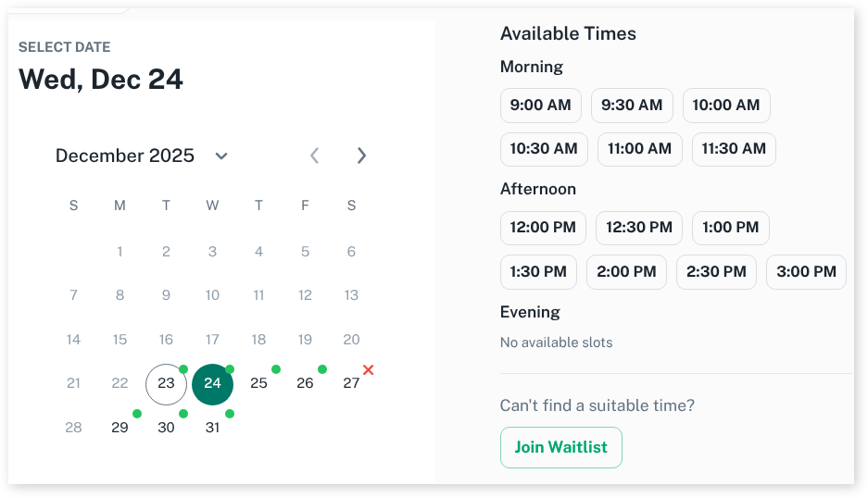Pick December 26 on the calendar
Screen dimensions: 868x498
[305, 383]
